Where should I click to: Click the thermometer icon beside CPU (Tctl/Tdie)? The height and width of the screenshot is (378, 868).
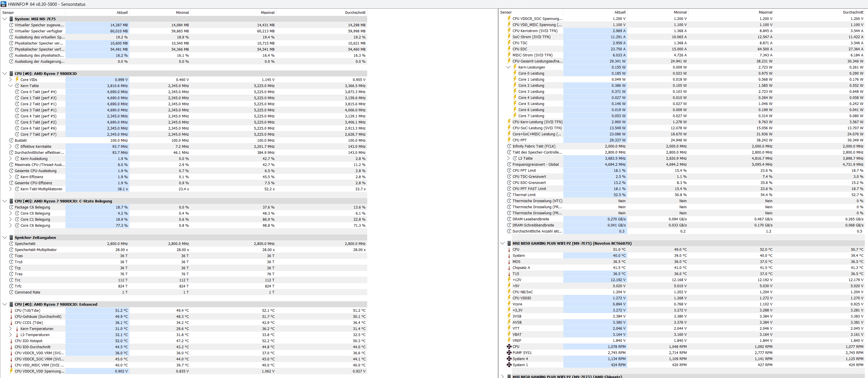(x=11, y=311)
